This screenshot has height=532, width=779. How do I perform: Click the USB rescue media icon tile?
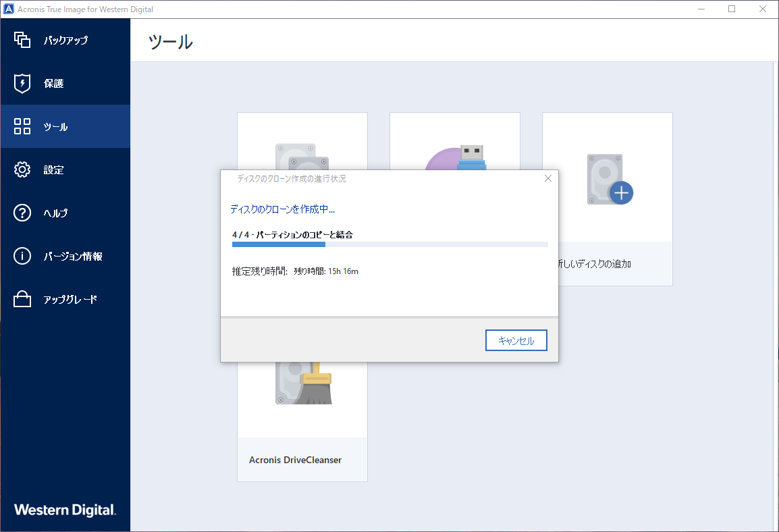coord(455,157)
